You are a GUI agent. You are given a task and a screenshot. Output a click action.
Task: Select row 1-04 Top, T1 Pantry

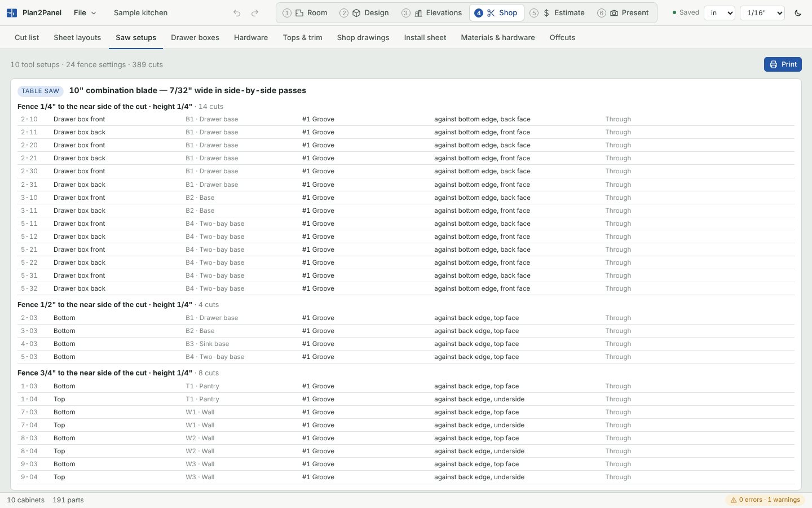point(406,399)
